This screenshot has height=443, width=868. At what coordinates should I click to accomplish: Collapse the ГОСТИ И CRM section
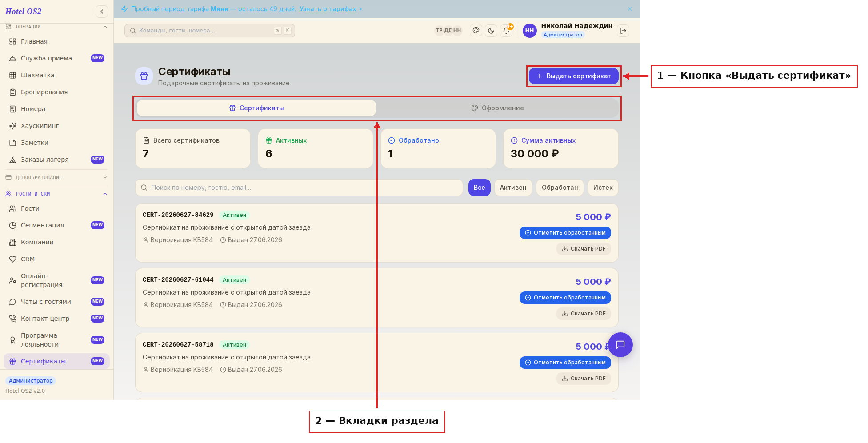point(56,194)
